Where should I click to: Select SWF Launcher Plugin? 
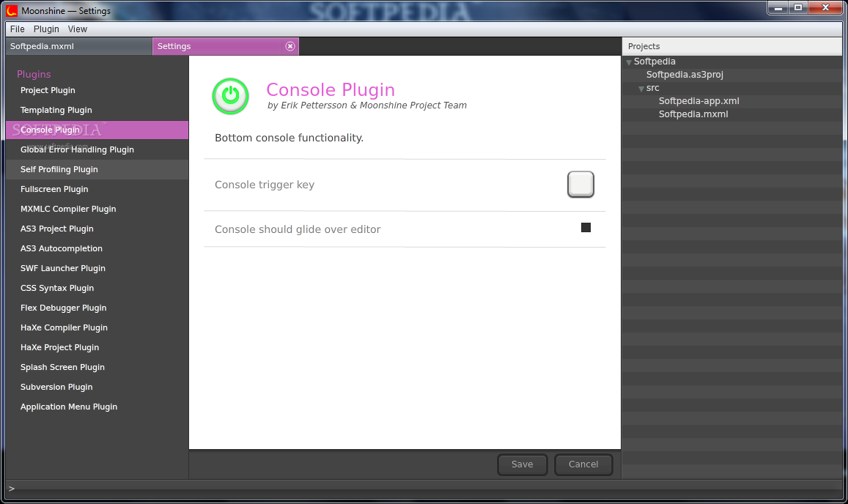[x=97, y=269]
